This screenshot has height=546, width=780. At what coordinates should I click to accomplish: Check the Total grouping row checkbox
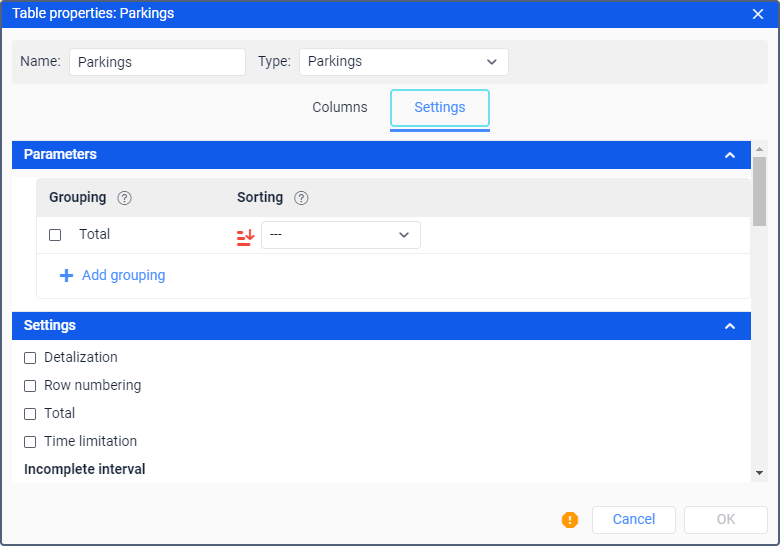pos(55,235)
